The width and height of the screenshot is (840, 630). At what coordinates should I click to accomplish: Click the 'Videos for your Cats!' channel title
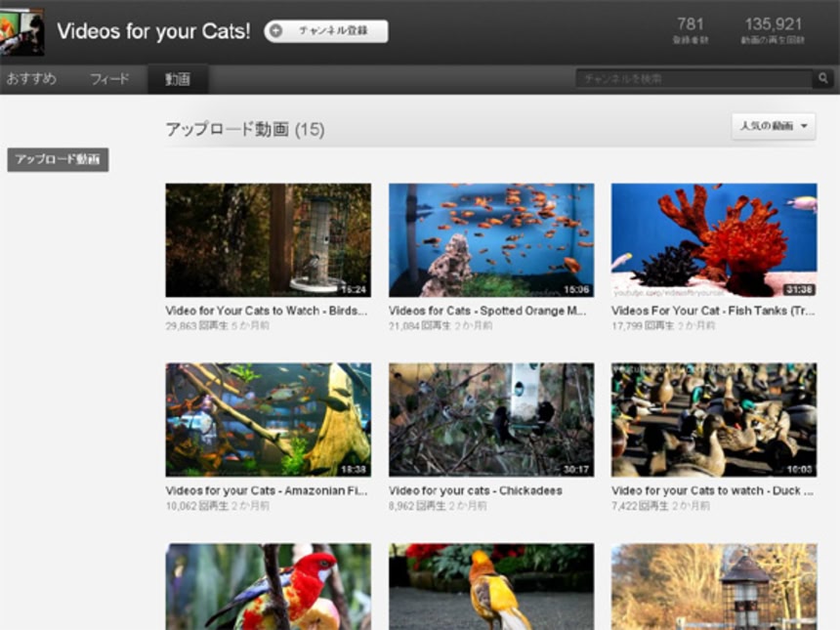click(x=153, y=31)
